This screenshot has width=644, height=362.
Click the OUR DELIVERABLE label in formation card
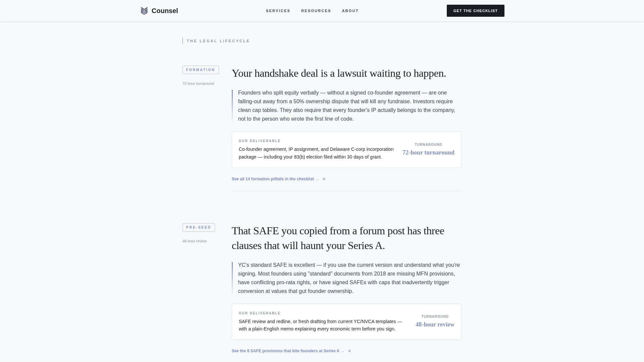[x=259, y=141]
